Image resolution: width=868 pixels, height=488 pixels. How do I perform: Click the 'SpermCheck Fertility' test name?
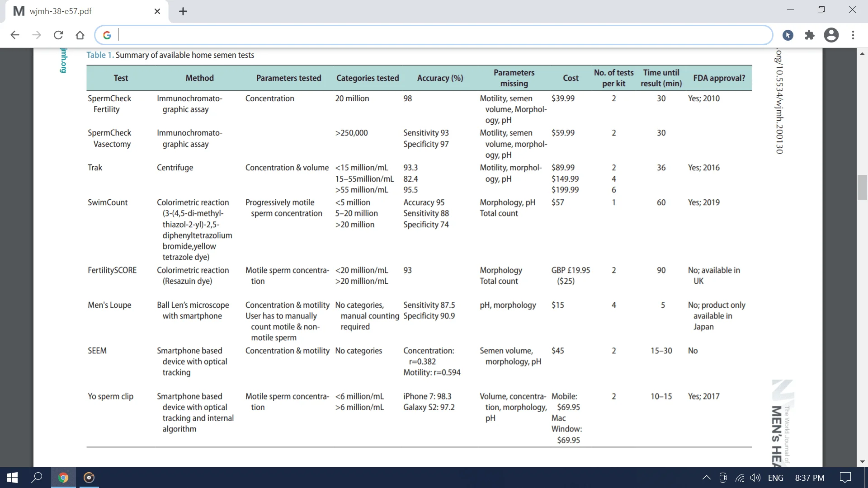(x=109, y=104)
